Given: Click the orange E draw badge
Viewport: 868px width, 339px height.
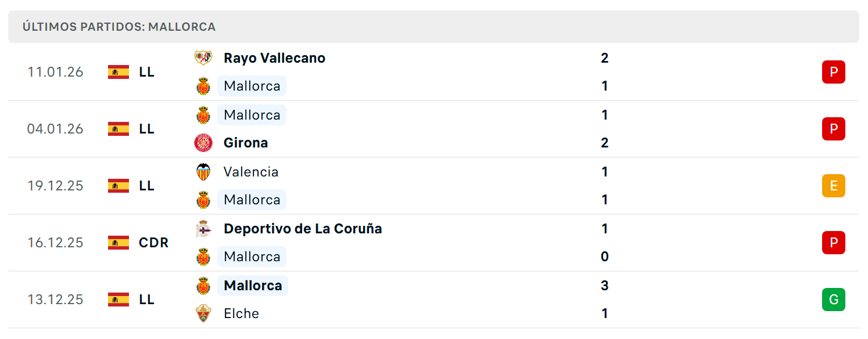Looking at the screenshot, I should [834, 186].
